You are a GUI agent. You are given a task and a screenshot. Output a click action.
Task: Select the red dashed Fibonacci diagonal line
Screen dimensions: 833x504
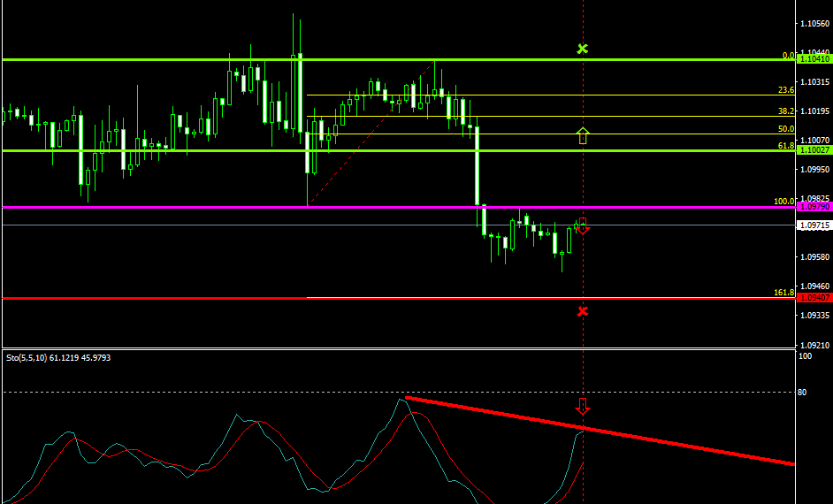371,133
